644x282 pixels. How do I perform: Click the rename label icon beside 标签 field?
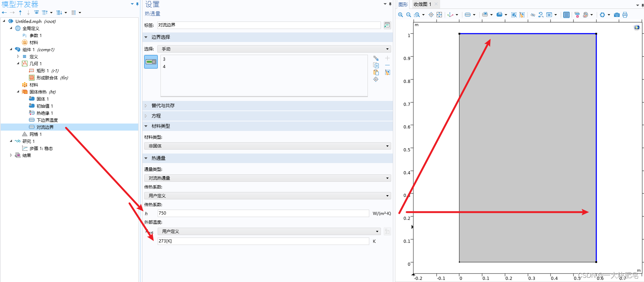(387, 25)
